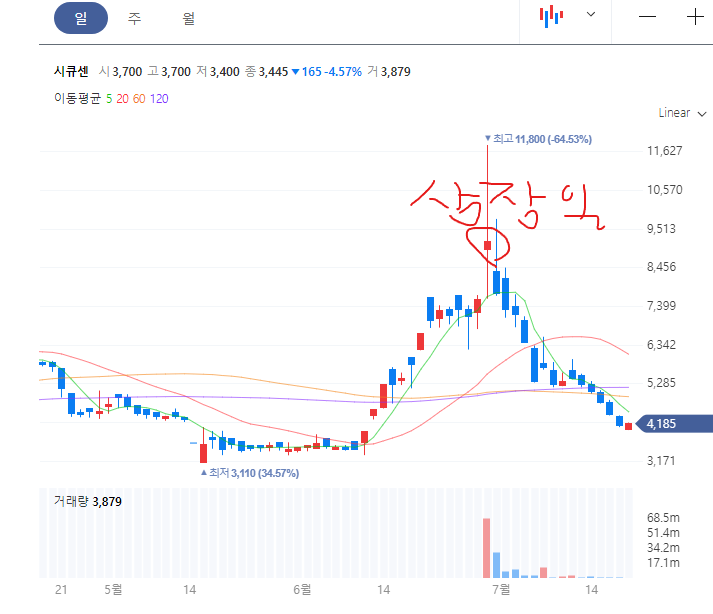Toggle the 60-day moving average
This screenshot has height=614, width=713.
(x=139, y=99)
